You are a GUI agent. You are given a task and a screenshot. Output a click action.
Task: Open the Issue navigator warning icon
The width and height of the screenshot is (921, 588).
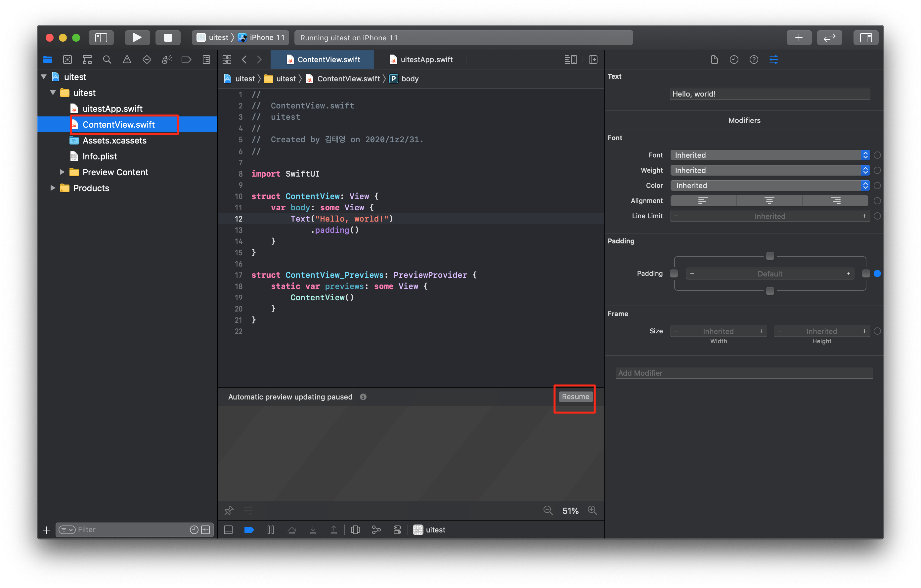pyautogui.click(x=127, y=60)
